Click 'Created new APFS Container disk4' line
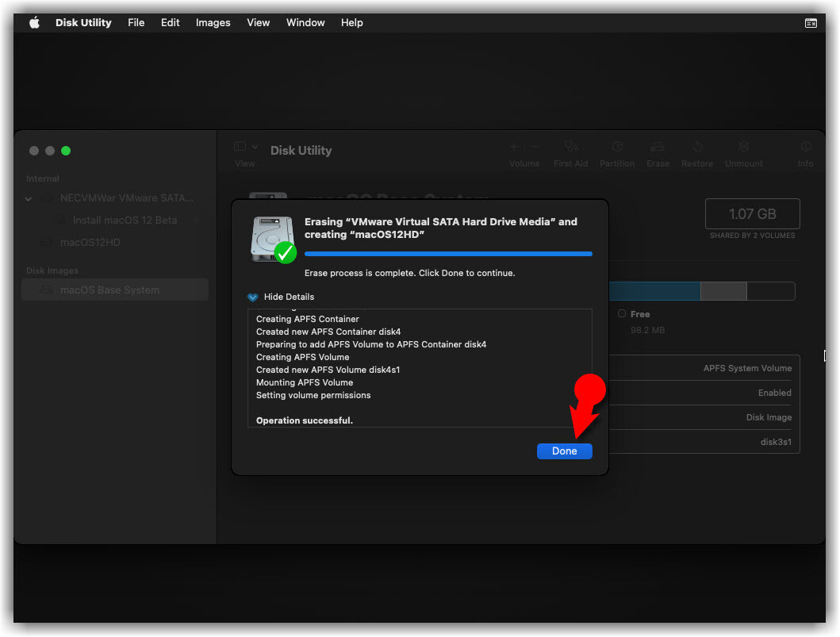The image size is (840, 637). tap(328, 332)
